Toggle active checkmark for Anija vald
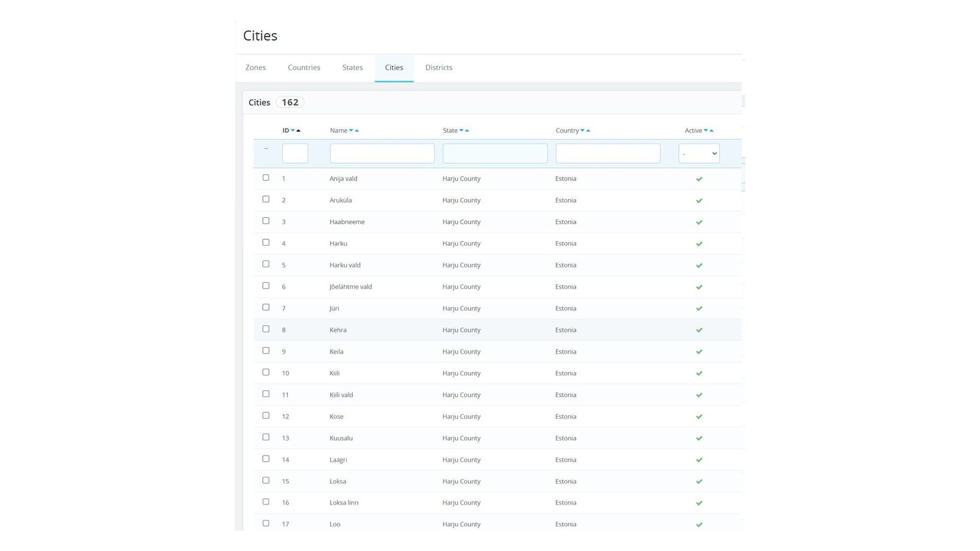This screenshot has width=980, height=551. point(699,179)
